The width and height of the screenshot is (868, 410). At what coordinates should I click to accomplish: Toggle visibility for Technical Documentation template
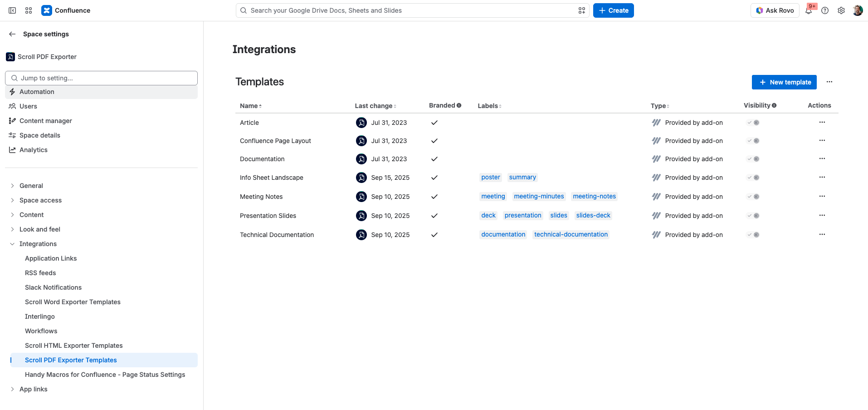tap(753, 235)
